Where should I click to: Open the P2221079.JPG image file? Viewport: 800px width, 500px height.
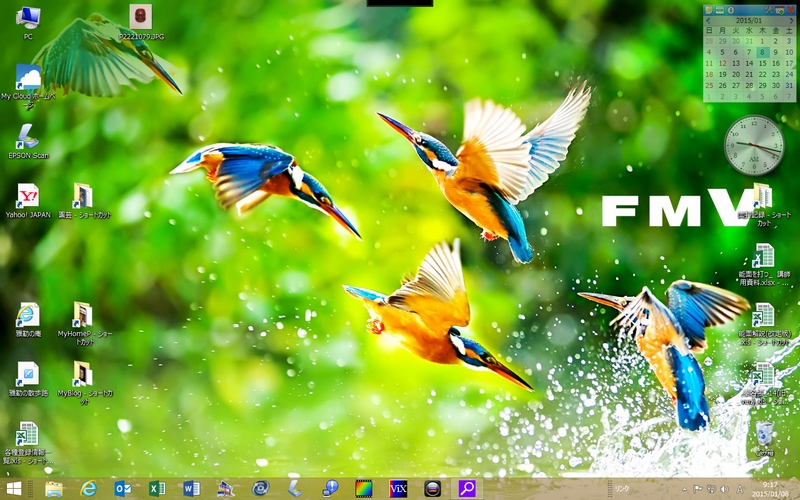pyautogui.click(x=141, y=22)
